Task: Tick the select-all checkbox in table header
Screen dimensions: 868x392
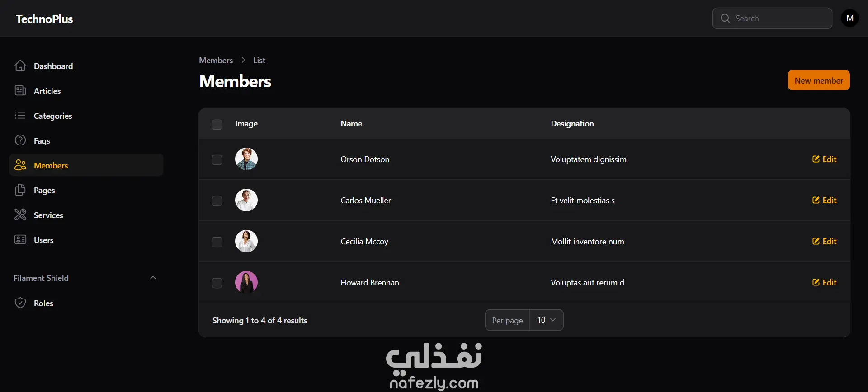Action: [217, 124]
